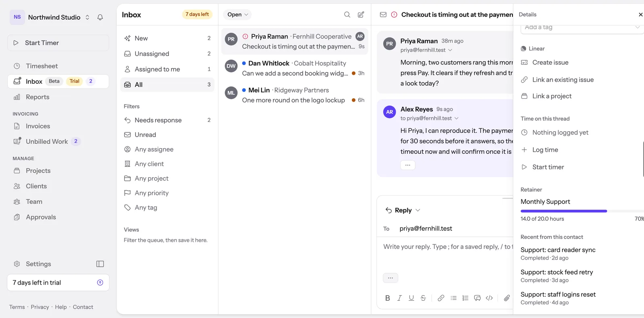Open Clients in sidebar
The width and height of the screenshot is (644, 318).
58,186
